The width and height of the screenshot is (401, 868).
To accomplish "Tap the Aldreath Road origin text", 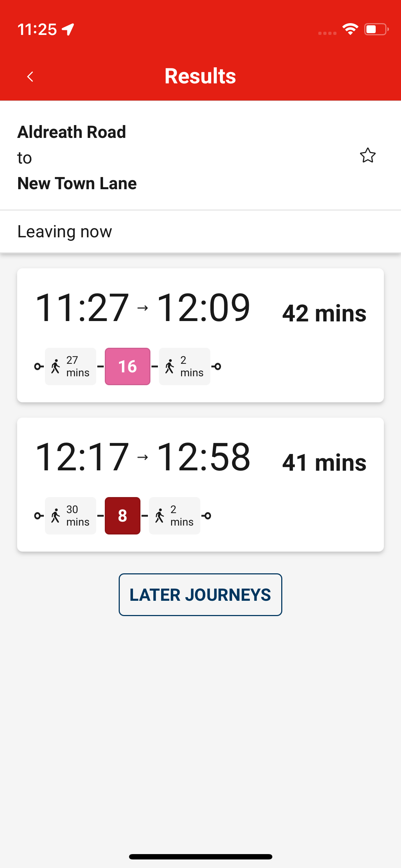I will click(x=72, y=132).
